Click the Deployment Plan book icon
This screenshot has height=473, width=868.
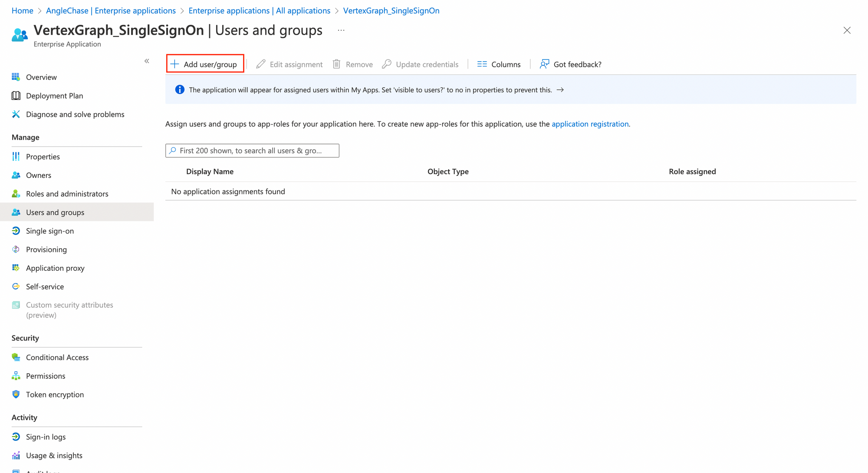pos(16,95)
